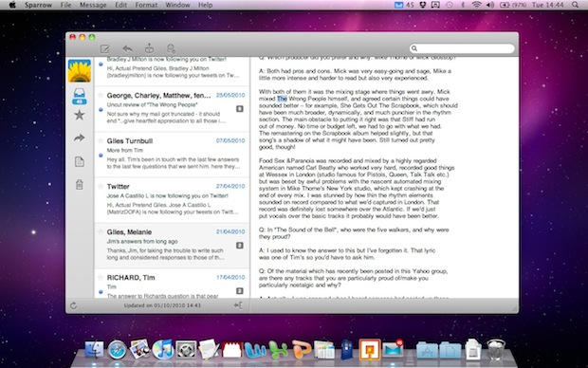The height and width of the screenshot is (368, 588).
Task: Click the 'Updated on 05/10/2010 14:43' status text
Action: pos(162,305)
